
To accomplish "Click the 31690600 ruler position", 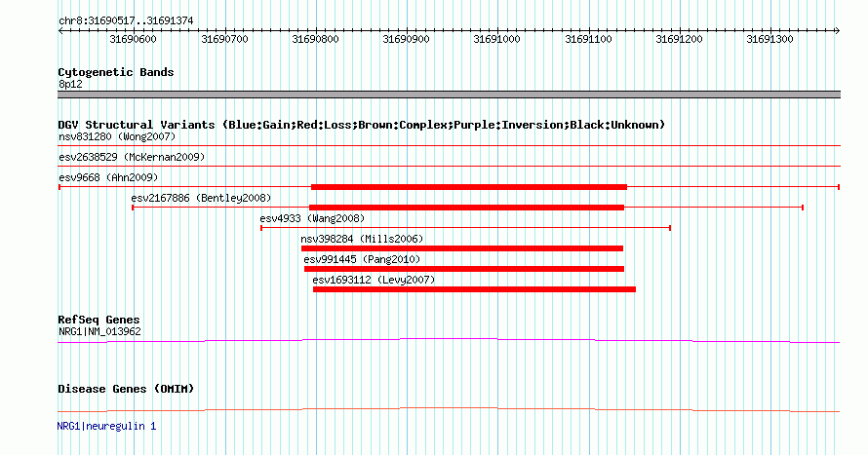I will tap(133, 39).
